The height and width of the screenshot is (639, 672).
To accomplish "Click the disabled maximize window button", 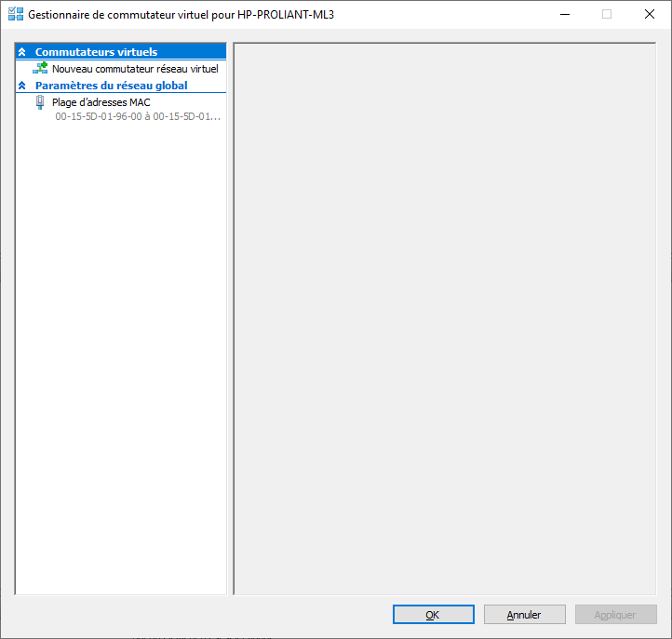I will [607, 15].
